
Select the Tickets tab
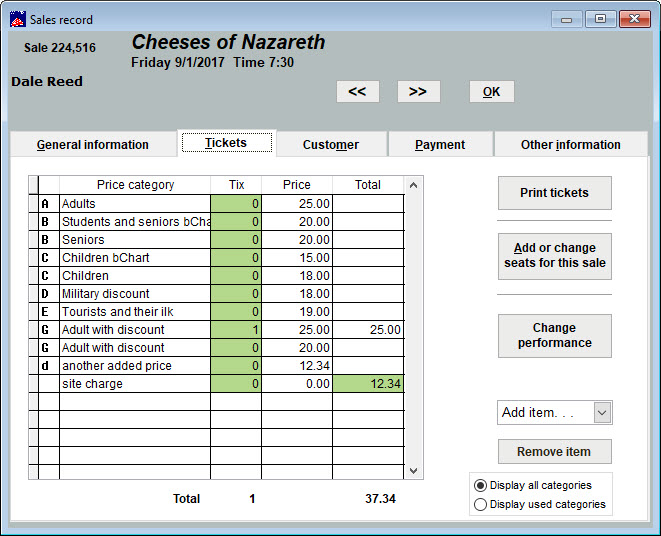227,143
